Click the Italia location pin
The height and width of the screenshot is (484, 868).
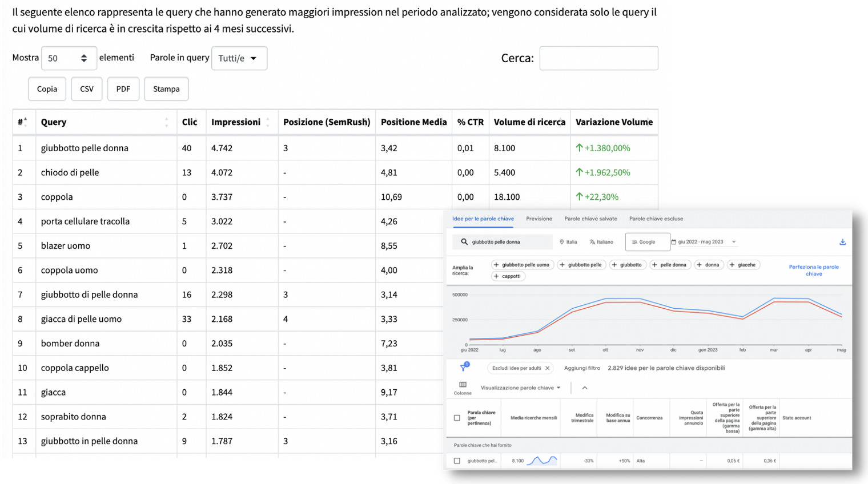(x=562, y=242)
